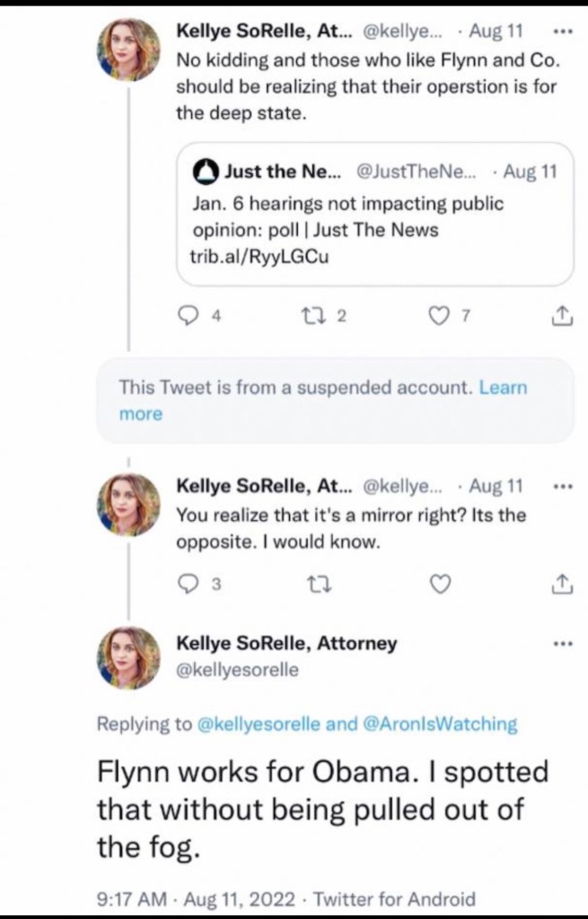
Task: Like the 'it's a mirror' tweet
Action: point(439,584)
